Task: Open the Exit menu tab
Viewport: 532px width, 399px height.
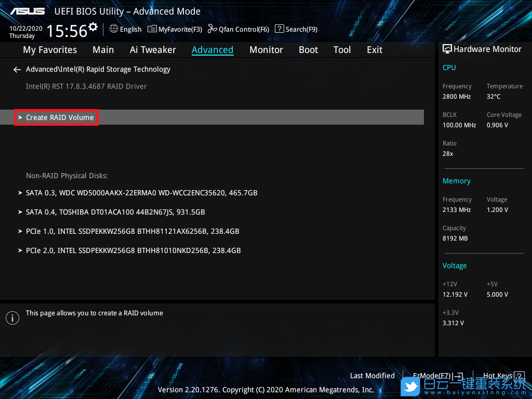Action: point(374,50)
